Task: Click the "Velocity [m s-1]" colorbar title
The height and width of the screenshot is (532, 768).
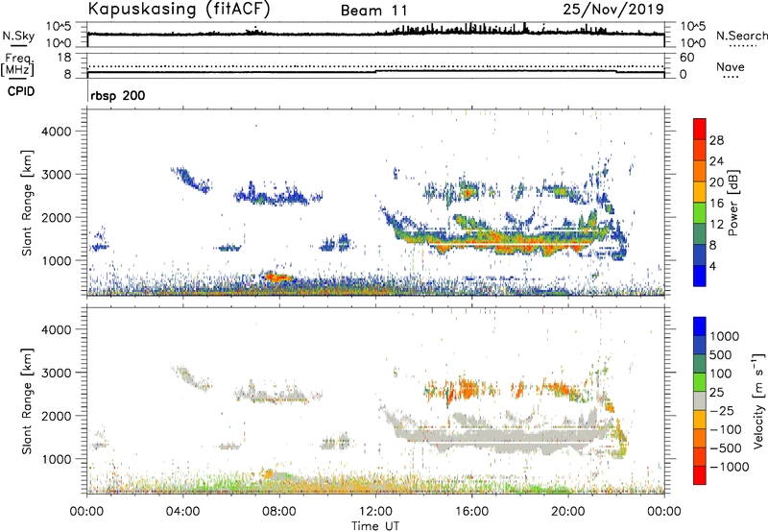Action: (758, 400)
